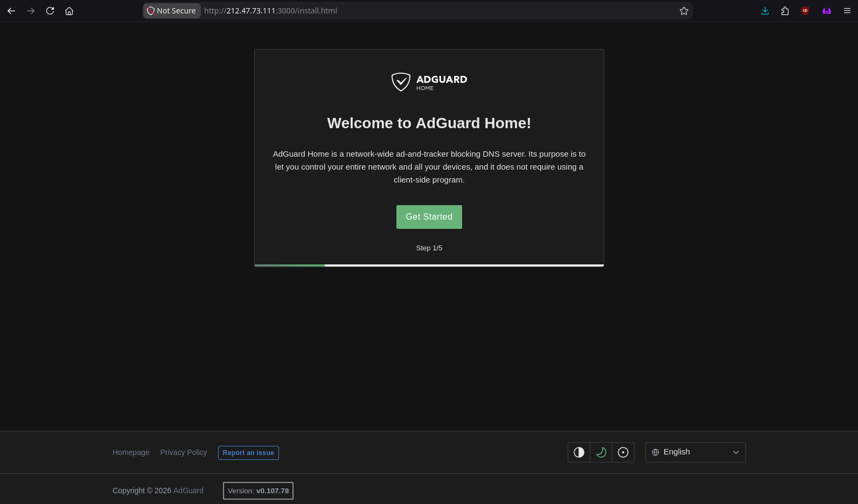Click the Get Started button
858x504 pixels.
pyautogui.click(x=429, y=217)
